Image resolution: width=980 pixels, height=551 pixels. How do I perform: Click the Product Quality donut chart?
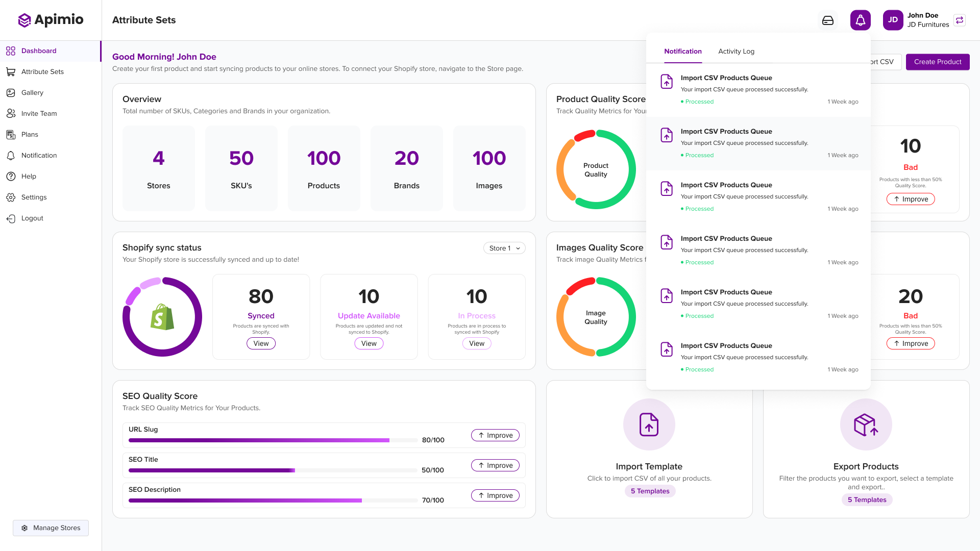point(596,170)
